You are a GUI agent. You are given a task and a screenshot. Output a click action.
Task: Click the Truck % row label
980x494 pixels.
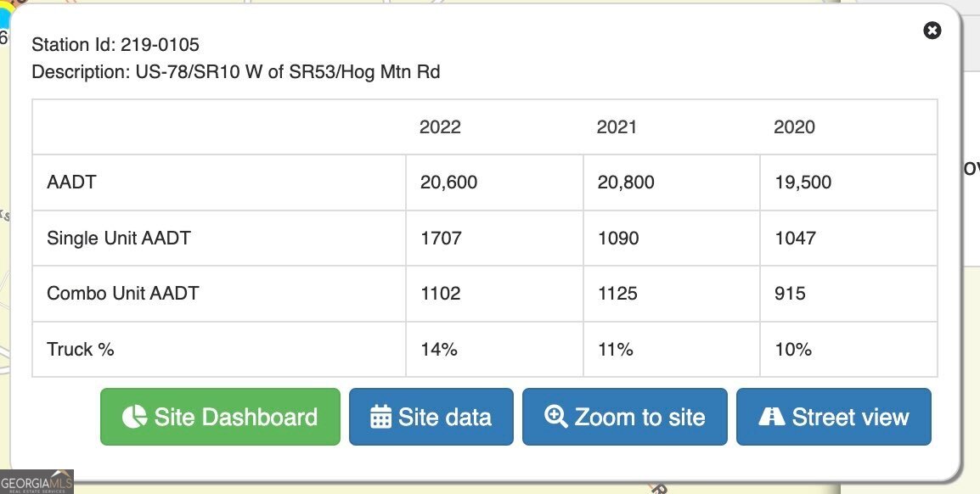(x=81, y=350)
